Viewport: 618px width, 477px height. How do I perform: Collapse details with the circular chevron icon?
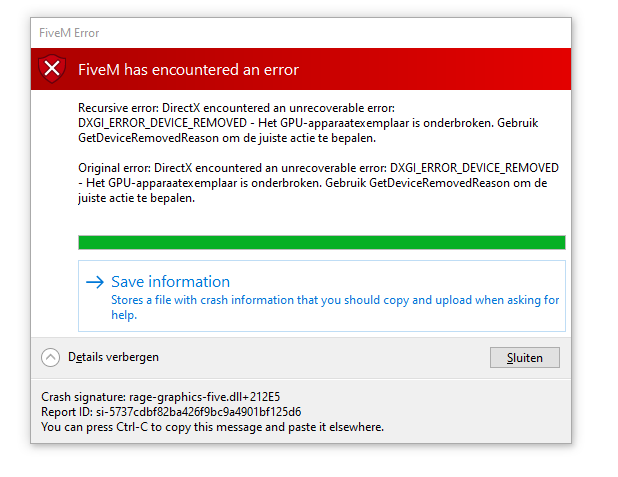pyautogui.click(x=50, y=358)
